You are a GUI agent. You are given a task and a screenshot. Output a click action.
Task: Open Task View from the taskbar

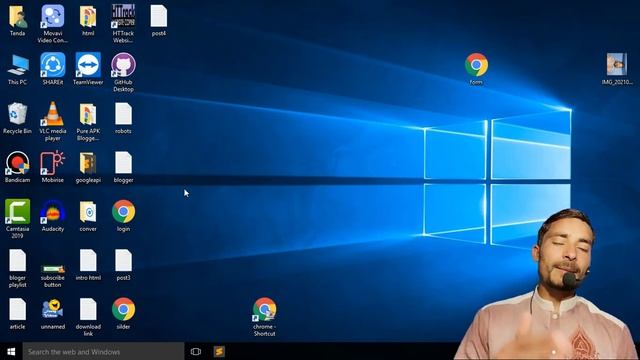196,351
